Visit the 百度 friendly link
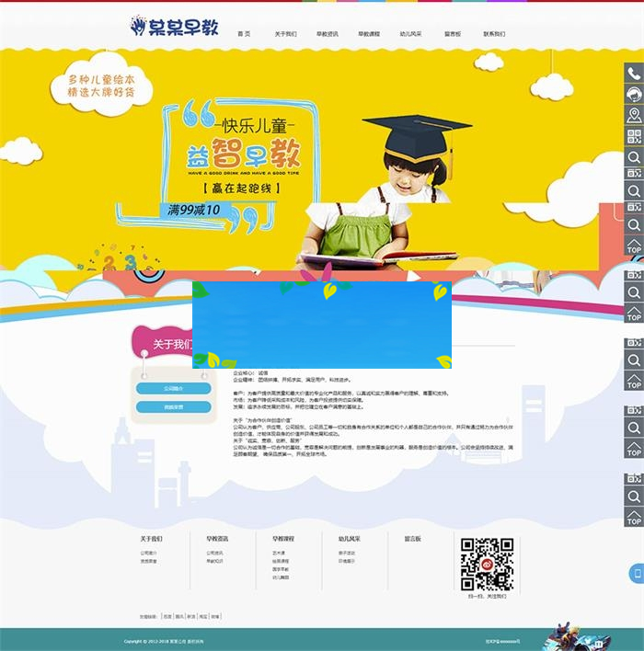Viewport: 644px width, 651px height. coord(167,617)
